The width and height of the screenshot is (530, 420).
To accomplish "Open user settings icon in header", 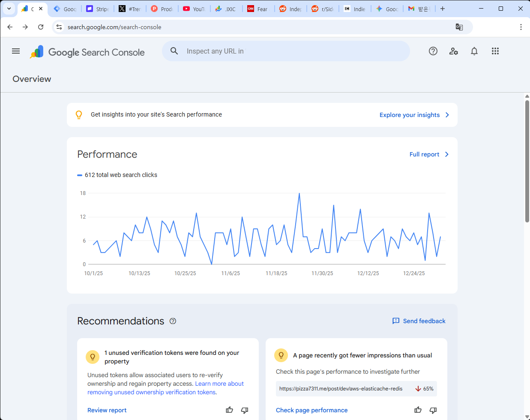I will (454, 51).
